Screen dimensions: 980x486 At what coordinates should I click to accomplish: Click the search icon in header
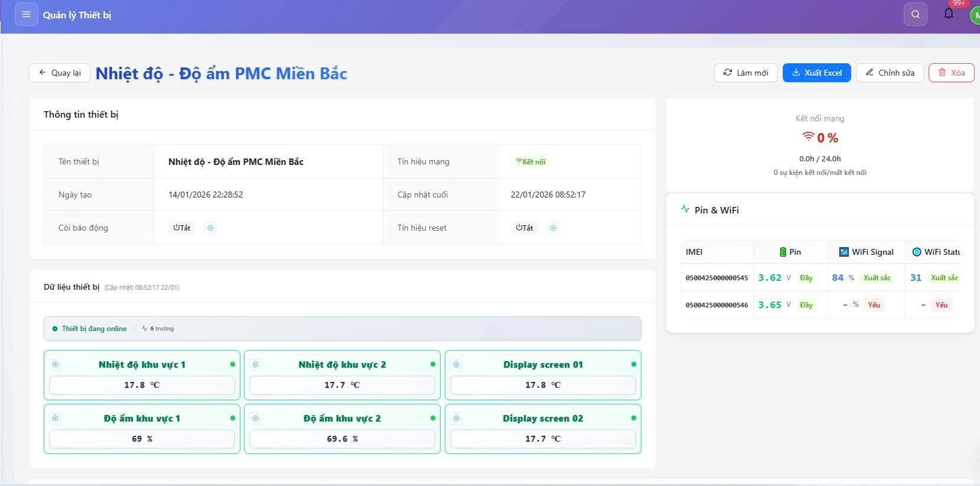point(915,15)
